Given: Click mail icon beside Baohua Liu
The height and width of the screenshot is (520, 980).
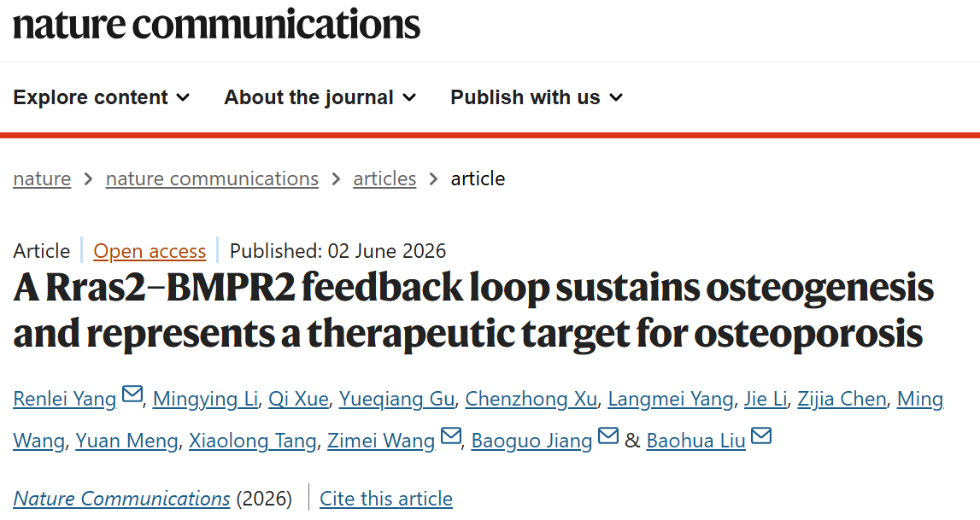Looking at the screenshot, I should click(x=761, y=435).
